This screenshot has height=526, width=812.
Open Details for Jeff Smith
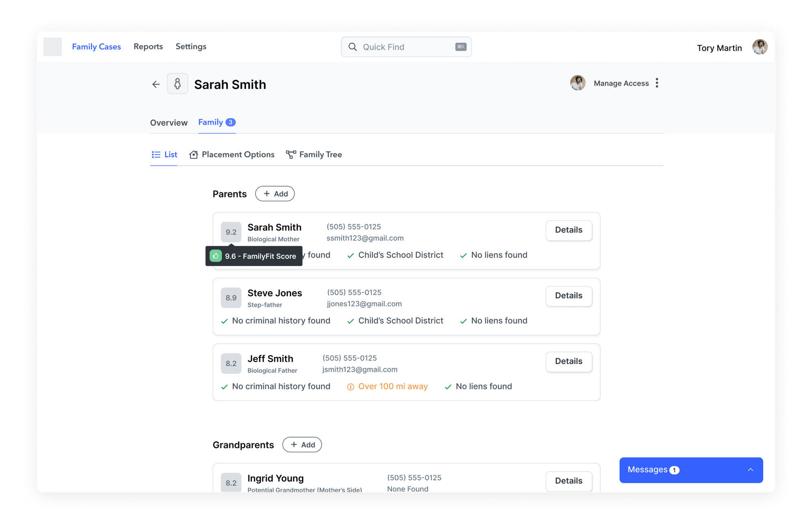pos(568,362)
